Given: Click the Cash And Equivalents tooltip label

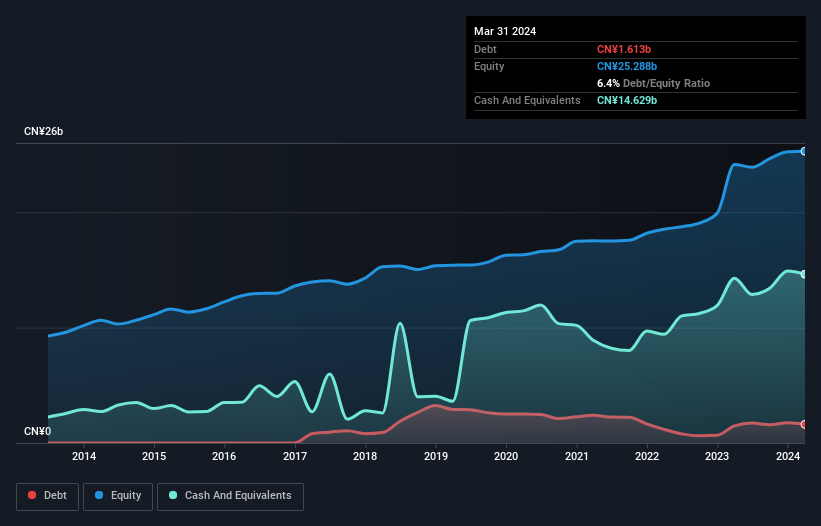Looking at the screenshot, I should pos(527,100).
